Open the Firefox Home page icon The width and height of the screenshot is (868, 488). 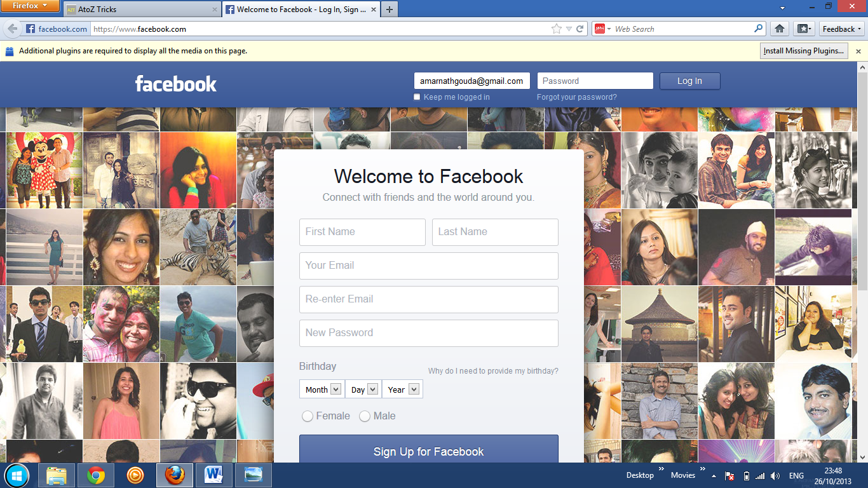780,29
